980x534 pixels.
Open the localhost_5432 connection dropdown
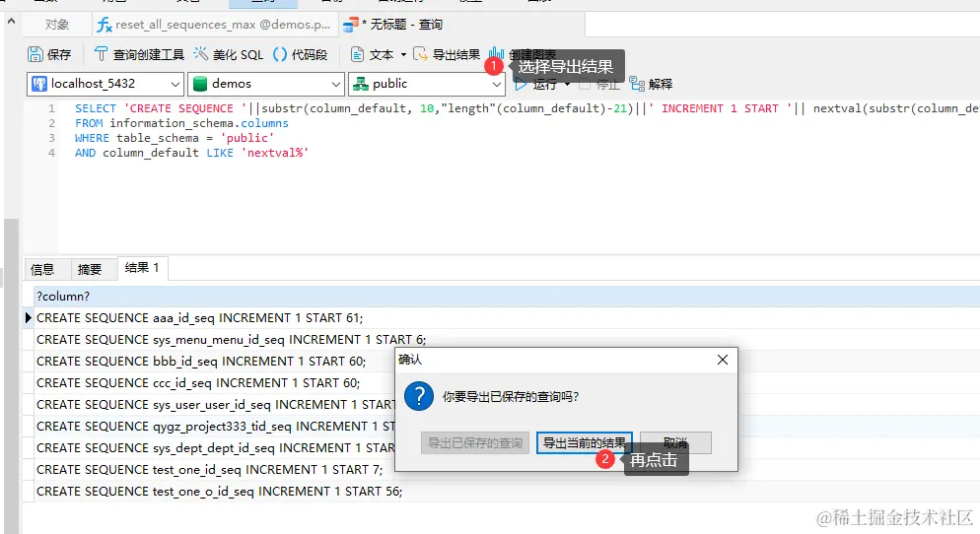(105, 84)
